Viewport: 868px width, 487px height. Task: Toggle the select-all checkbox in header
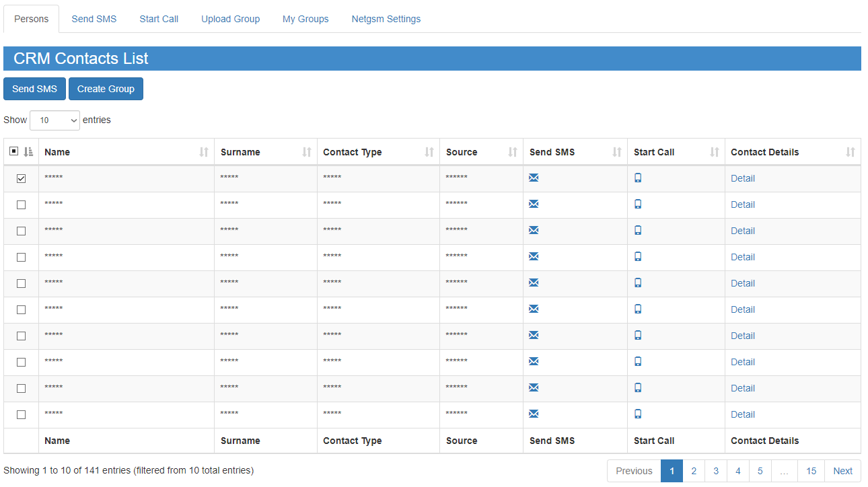(x=14, y=151)
